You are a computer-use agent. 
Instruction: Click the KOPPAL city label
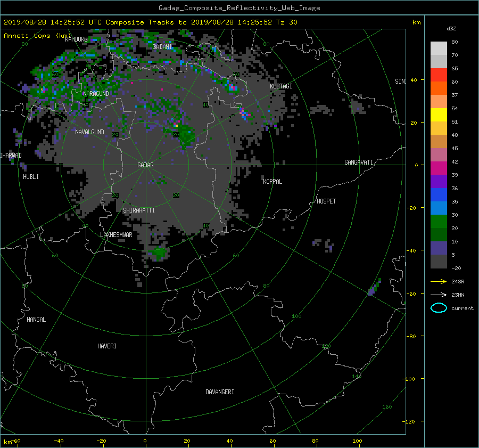click(272, 182)
